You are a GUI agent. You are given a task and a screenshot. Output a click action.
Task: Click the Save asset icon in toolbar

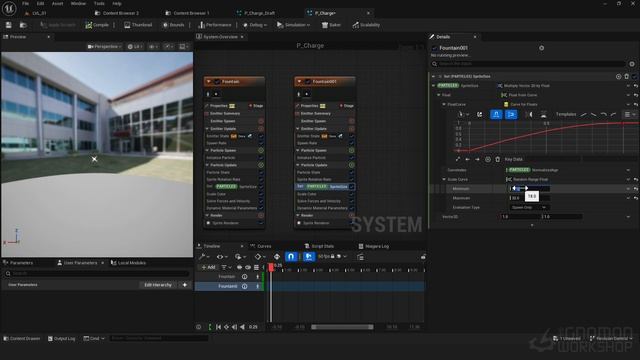tap(9, 25)
